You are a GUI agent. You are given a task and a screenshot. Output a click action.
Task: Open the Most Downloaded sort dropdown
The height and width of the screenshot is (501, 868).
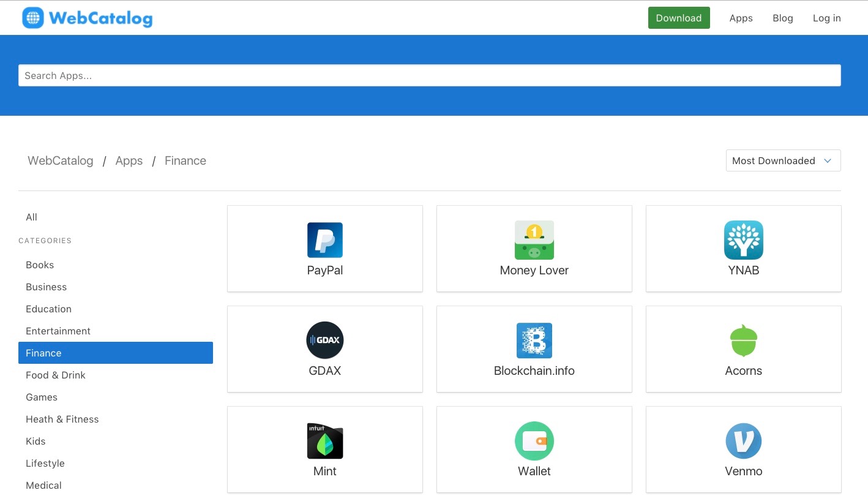tap(783, 160)
